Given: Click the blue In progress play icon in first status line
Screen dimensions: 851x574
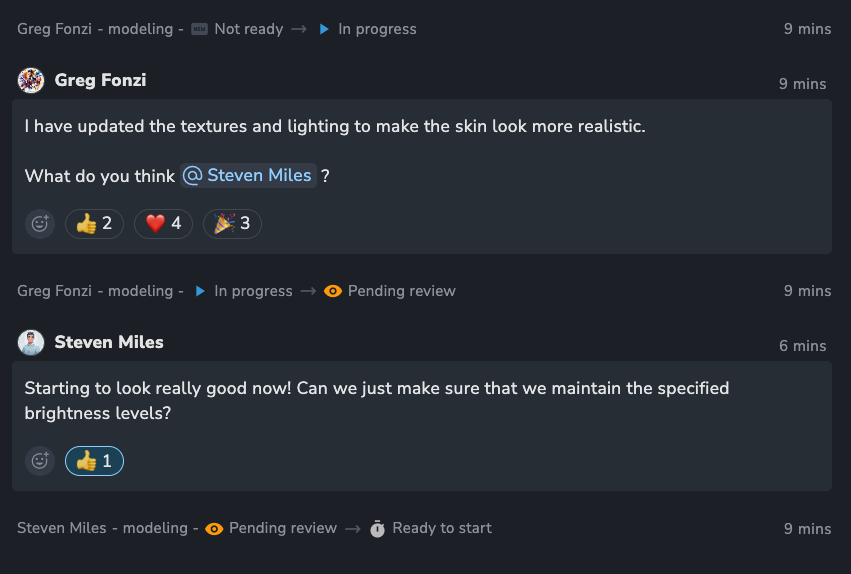Looking at the screenshot, I should (324, 29).
